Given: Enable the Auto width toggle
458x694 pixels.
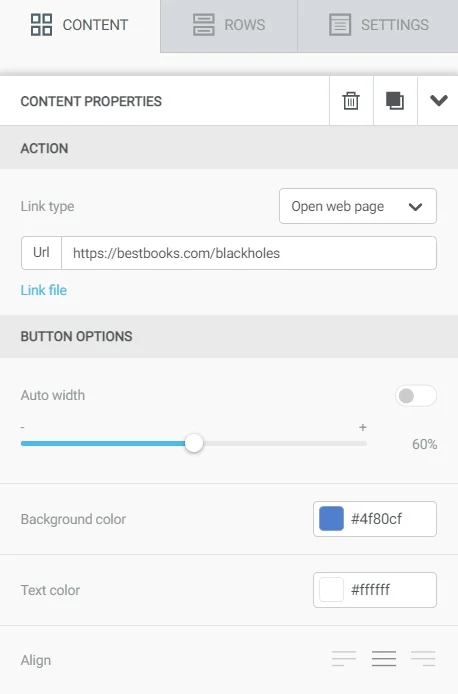Looking at the screenshot, I should coord(416,396).
